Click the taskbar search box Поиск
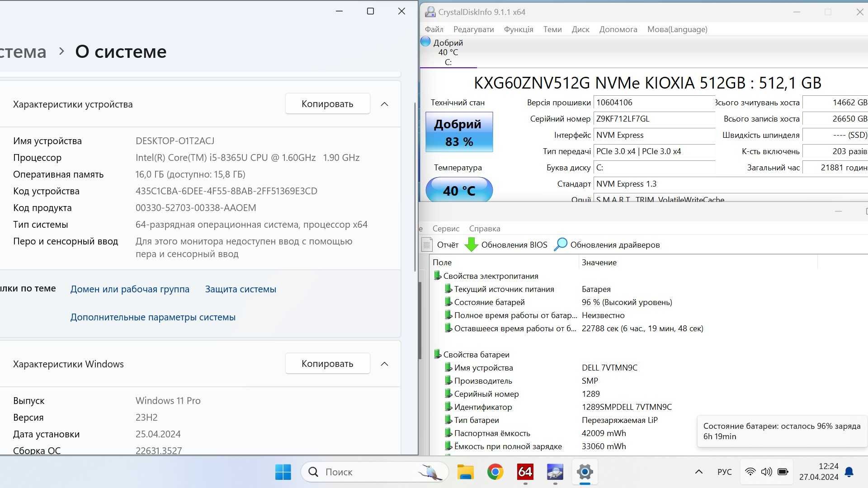Screen dimensions: 868x488 tap(374, 472)
